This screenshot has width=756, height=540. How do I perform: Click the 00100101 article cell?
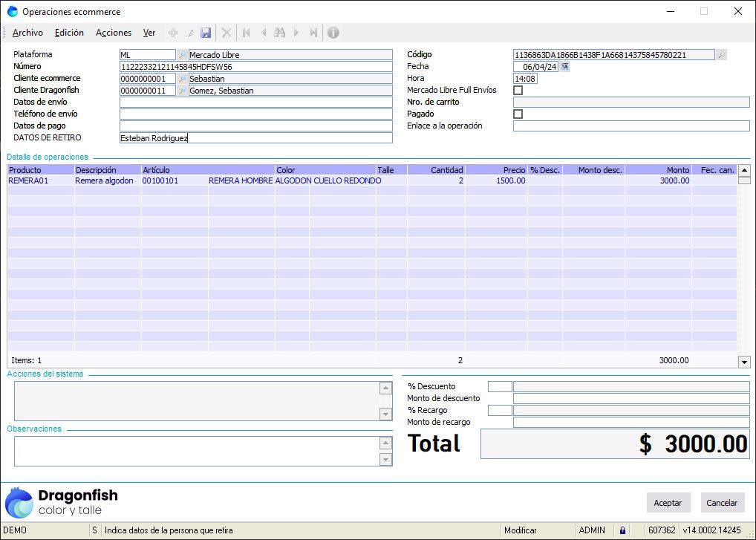[175, 180]
